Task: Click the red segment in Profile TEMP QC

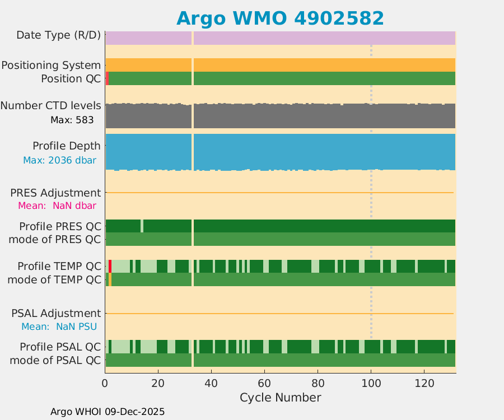Action: 110,266
